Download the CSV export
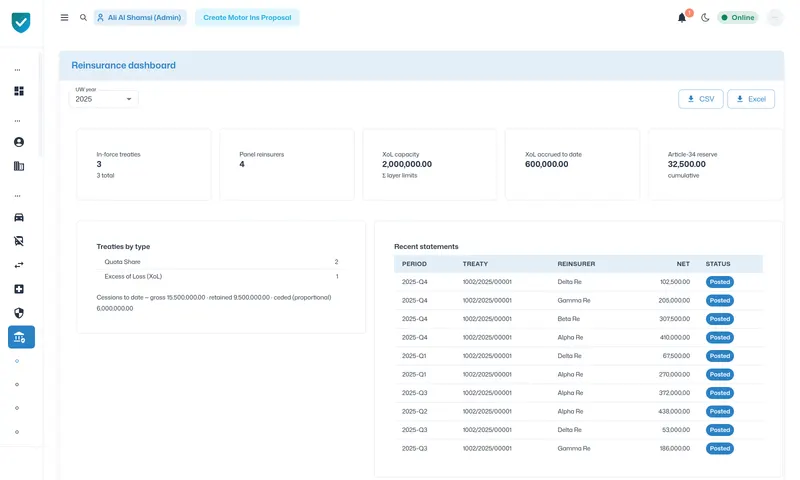Screen dimensions: 800x480 coord(701,99)
